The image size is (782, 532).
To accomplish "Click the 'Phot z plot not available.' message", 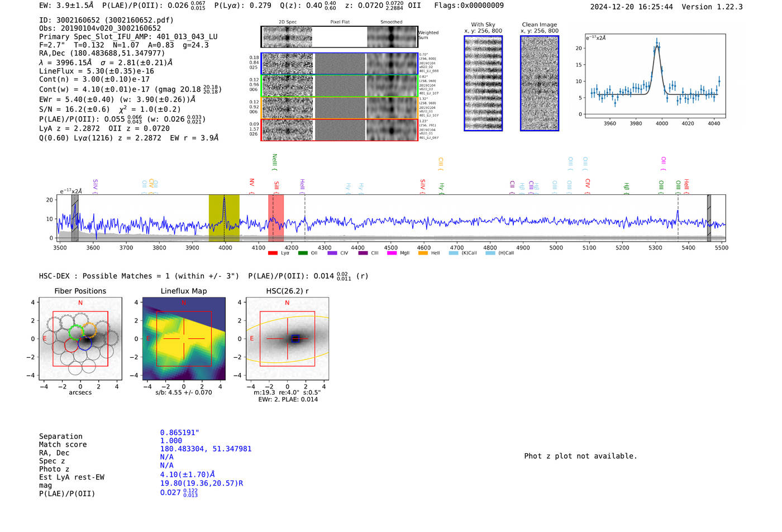I will pos(580,456).
